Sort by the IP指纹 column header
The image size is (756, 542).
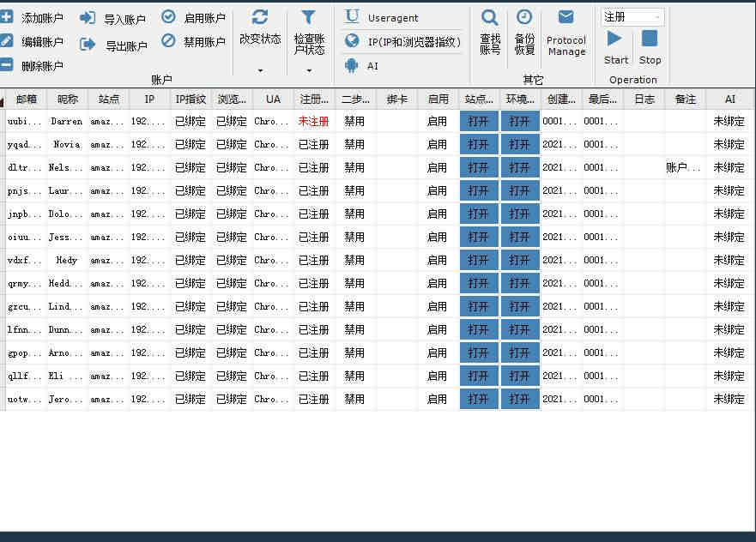pyautogui.click(x=191, y=99)
